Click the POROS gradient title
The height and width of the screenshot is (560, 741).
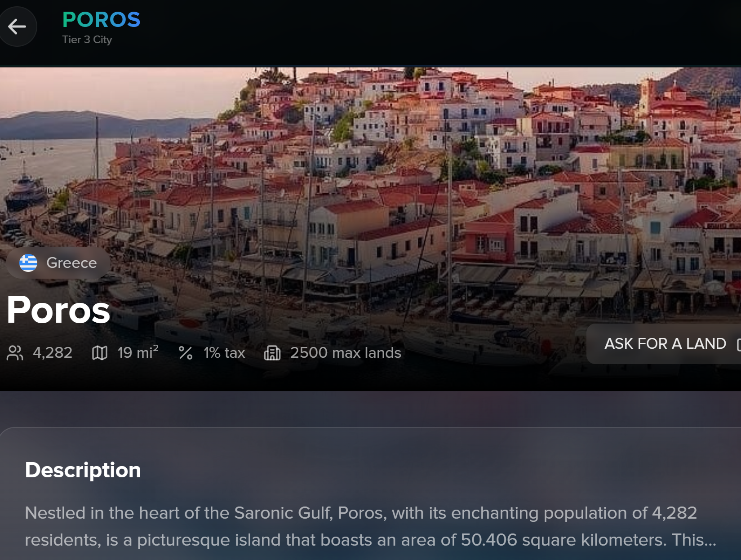click(101, 20)
